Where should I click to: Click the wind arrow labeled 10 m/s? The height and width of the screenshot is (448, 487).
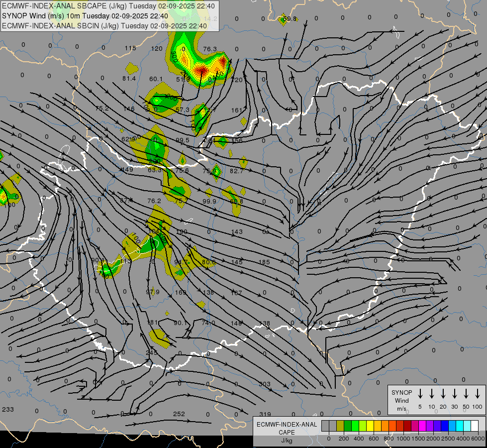(432, 393)
